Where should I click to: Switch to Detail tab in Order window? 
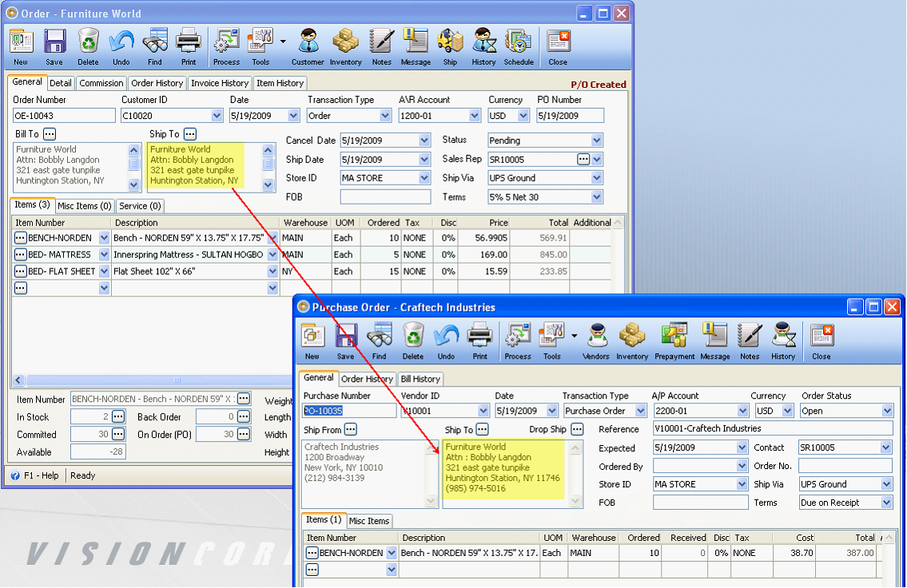click(60, 83)
